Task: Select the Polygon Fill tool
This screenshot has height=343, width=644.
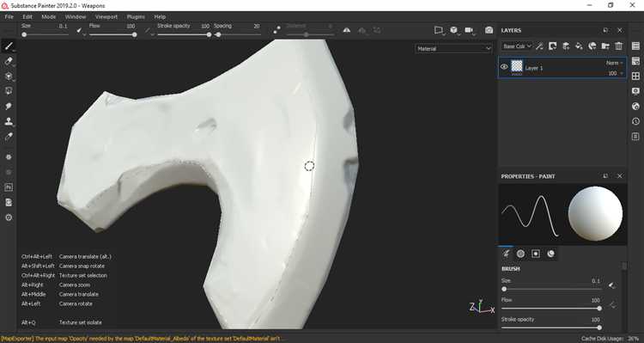Action: click(9, 91)
